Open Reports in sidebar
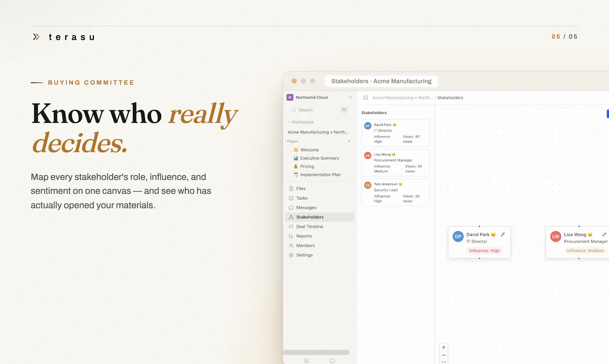Screen dimensions: 609x364 [319, 236]
